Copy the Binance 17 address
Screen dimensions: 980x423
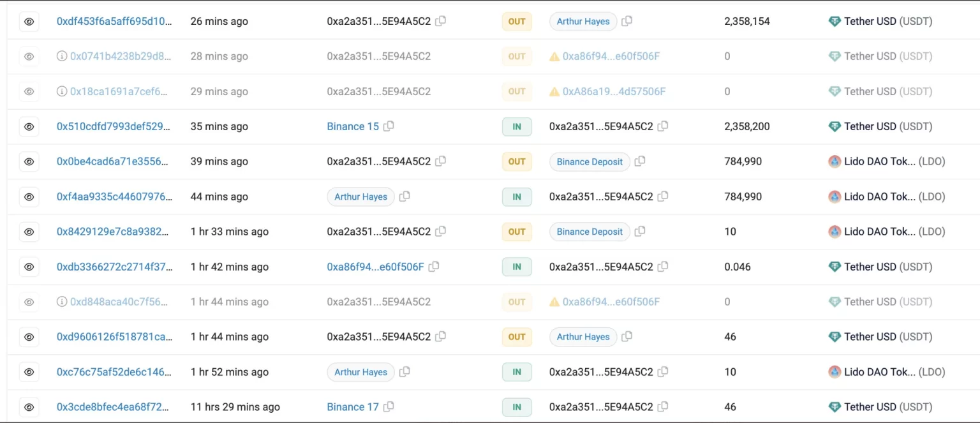pos(389,407)
